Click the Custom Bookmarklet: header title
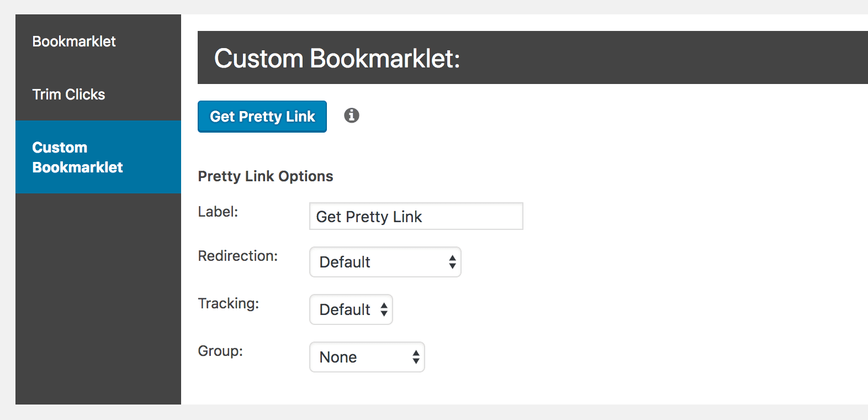This screenshot has width=868, height=420. 337,58
